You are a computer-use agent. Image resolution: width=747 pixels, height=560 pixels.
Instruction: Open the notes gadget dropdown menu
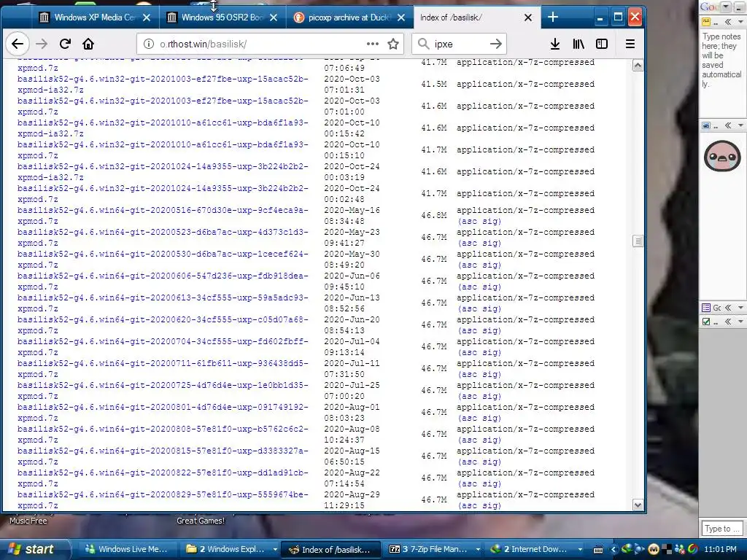pos(740,22)
